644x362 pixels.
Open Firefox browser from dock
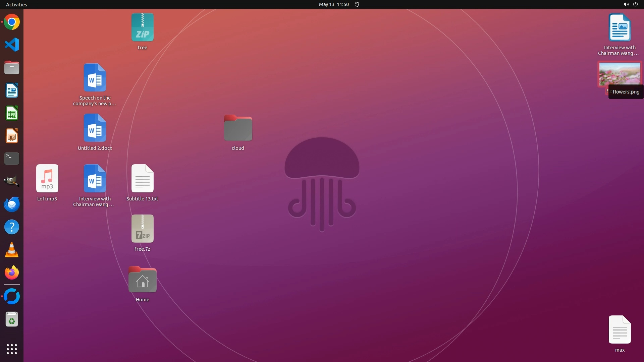12,273
